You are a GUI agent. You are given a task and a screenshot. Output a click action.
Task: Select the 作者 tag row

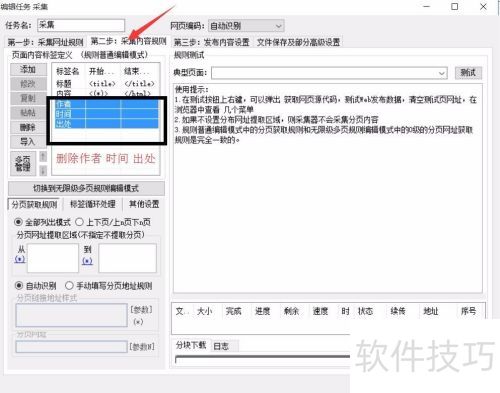pyautogui.click(x=106, y=104)
